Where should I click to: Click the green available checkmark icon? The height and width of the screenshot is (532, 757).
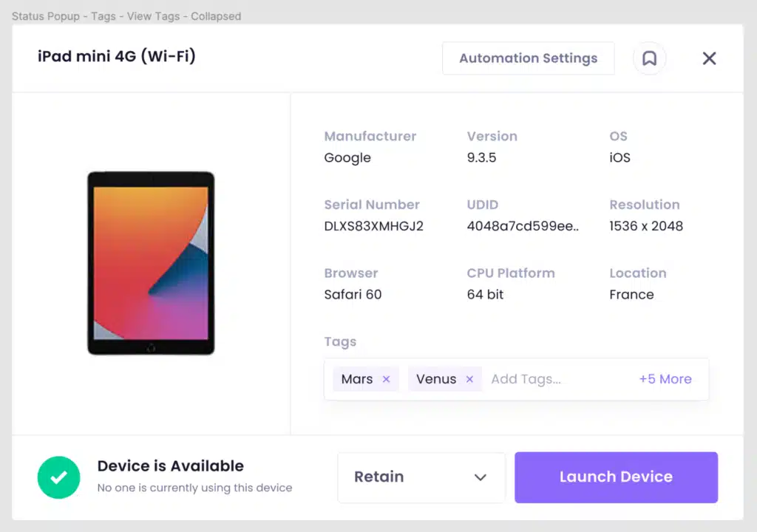58,477
